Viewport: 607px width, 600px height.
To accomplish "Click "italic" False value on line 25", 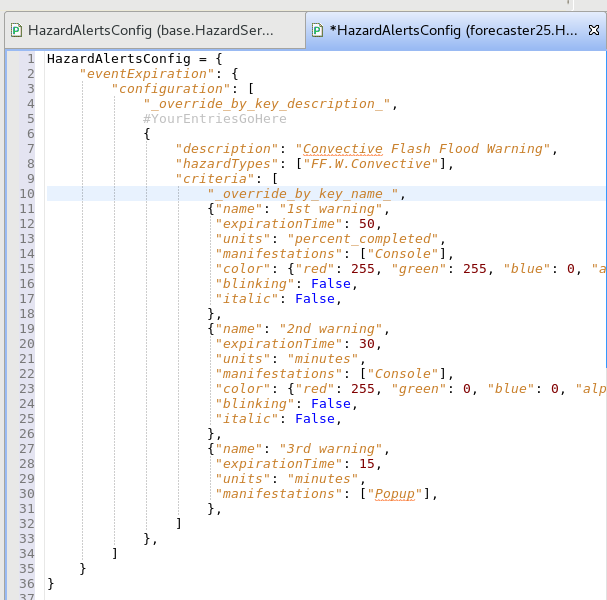I will point(315,419).
